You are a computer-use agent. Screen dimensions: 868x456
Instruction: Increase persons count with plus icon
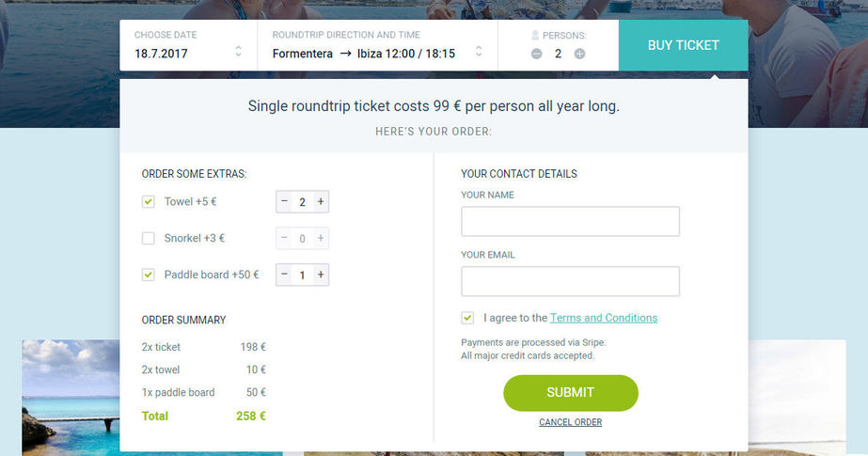click(x=579, y=54)
